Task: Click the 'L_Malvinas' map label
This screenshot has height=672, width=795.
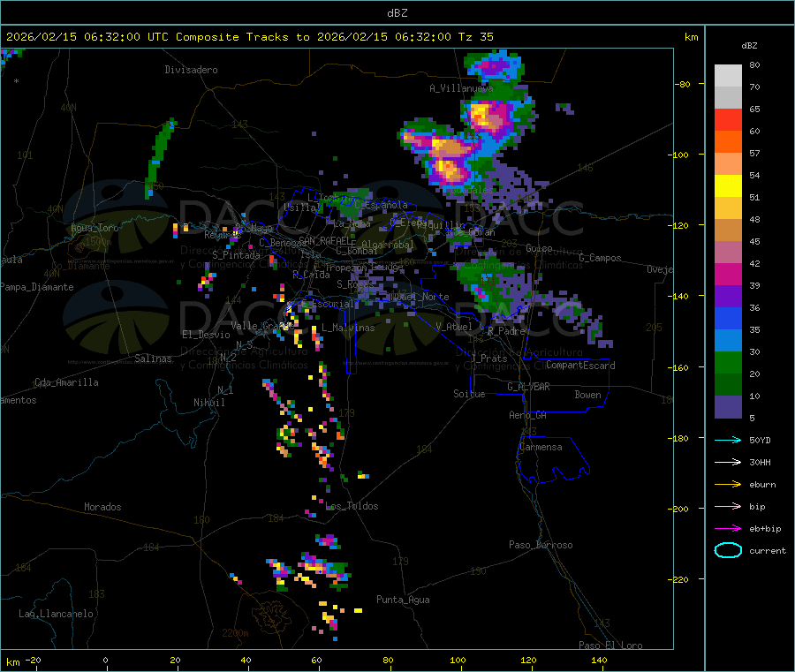Action: click(x=348, y=328)
